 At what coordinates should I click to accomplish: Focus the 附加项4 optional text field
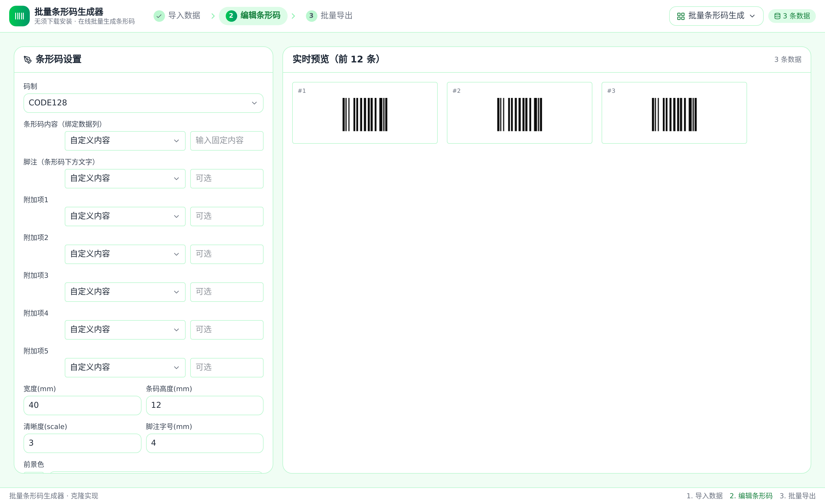227,330
